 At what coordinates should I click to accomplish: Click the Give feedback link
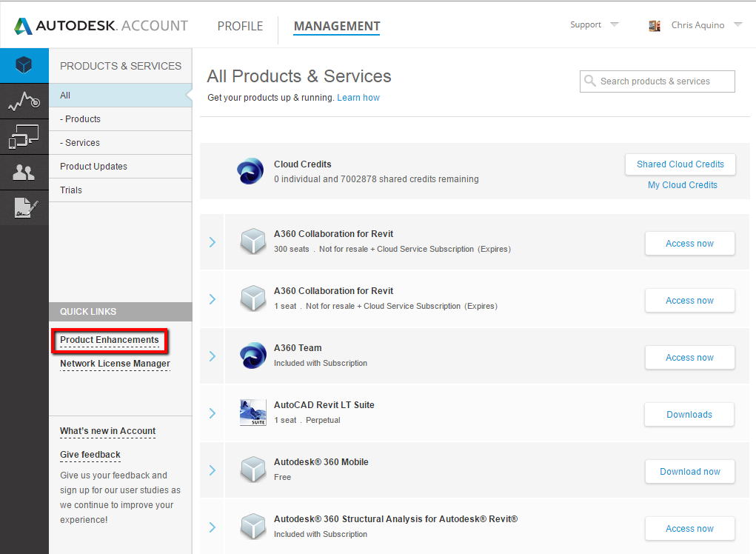point(90,455)
